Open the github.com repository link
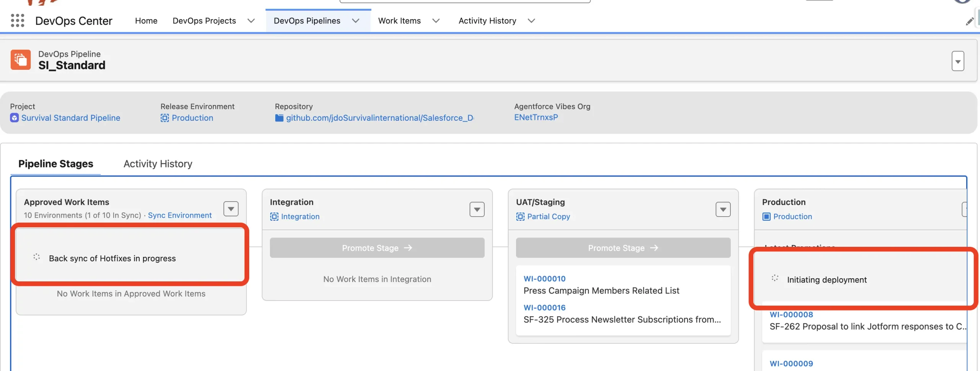The height and width of the screenshot is (371, 980). click(380, 118)
